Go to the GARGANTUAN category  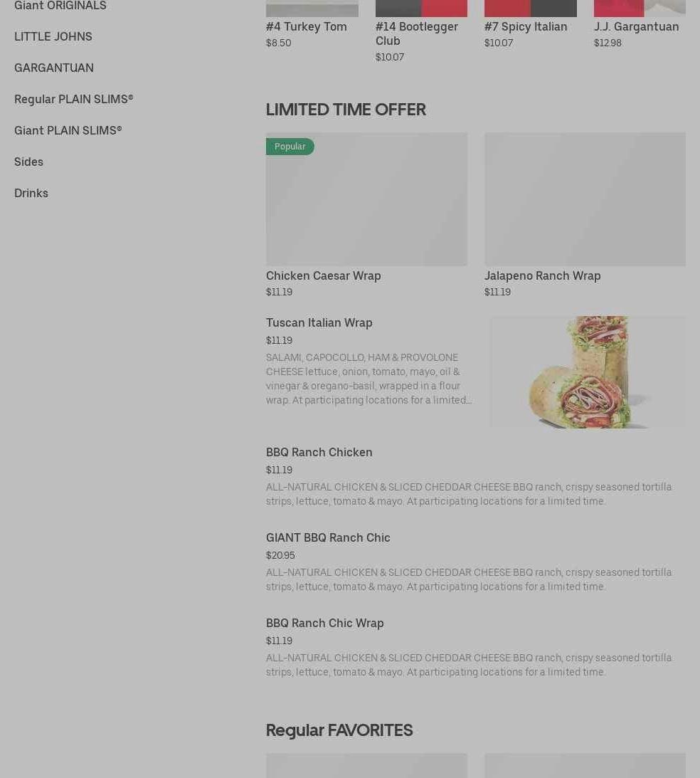coord(54,68)
